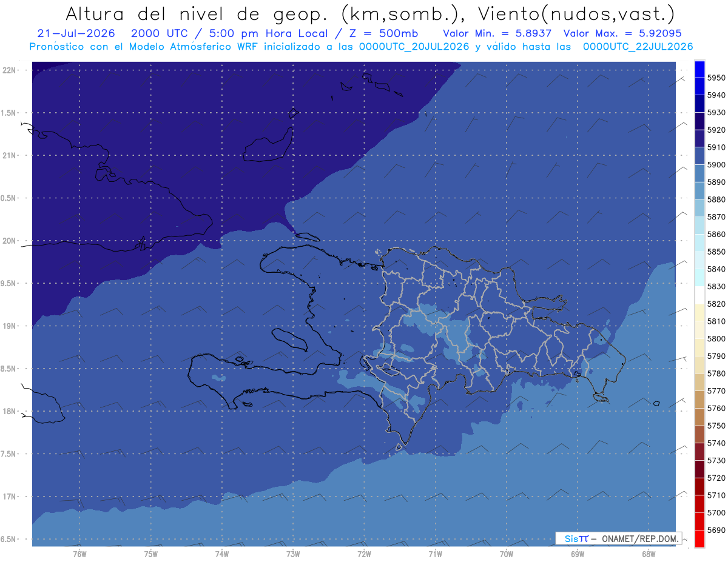Click the red swatch below 5690
Image resolution: width=728 pixels, height=562 pixels.
[699, 538]
